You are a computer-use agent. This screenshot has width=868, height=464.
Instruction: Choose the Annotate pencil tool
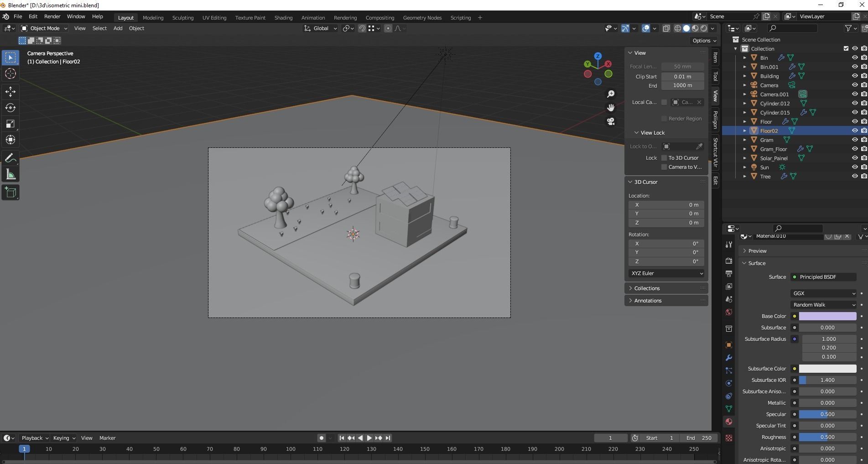(10, 158)
